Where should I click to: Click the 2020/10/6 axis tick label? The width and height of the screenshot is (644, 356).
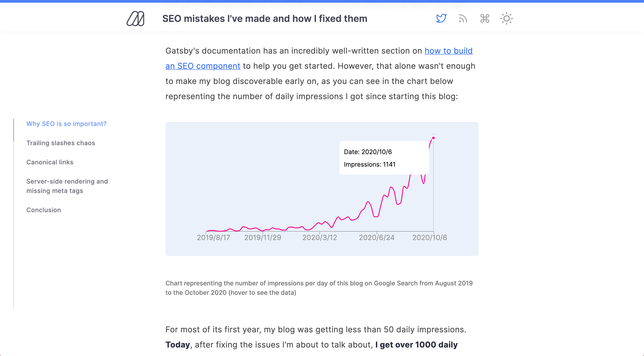[430, 237]
